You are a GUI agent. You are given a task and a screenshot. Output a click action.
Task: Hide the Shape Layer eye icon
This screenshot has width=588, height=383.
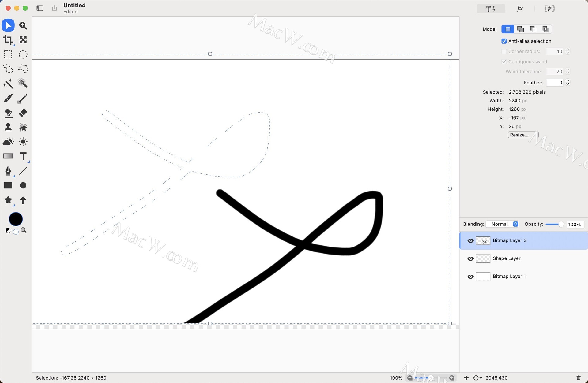point(470,259)
